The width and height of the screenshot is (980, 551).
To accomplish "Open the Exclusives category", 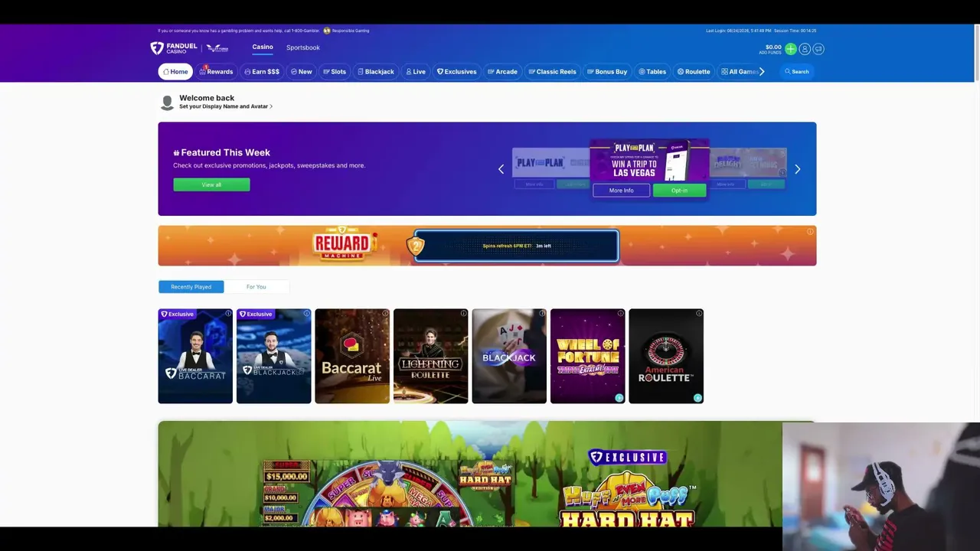I will pyautogui.click(x=457, y=72).
